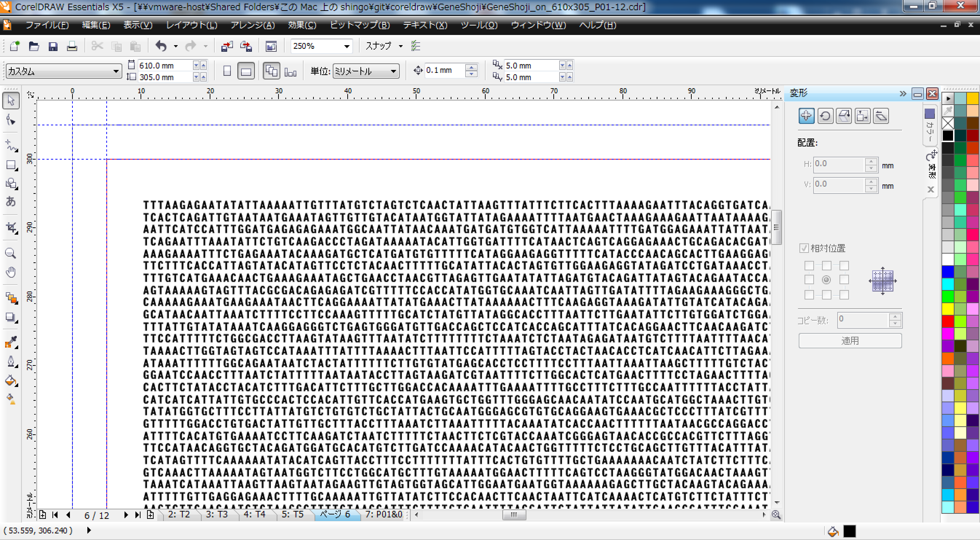The width and height of the screenshot is (980, 540).
Task: Check the bottom-right anchor box
Action: click(x=844, y=295)
